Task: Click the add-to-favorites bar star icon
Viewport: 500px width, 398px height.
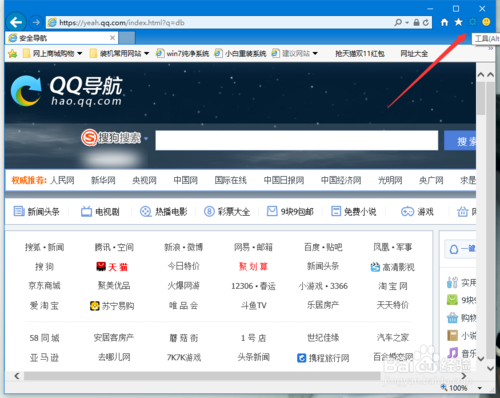Action: click(x=13, y=53)
